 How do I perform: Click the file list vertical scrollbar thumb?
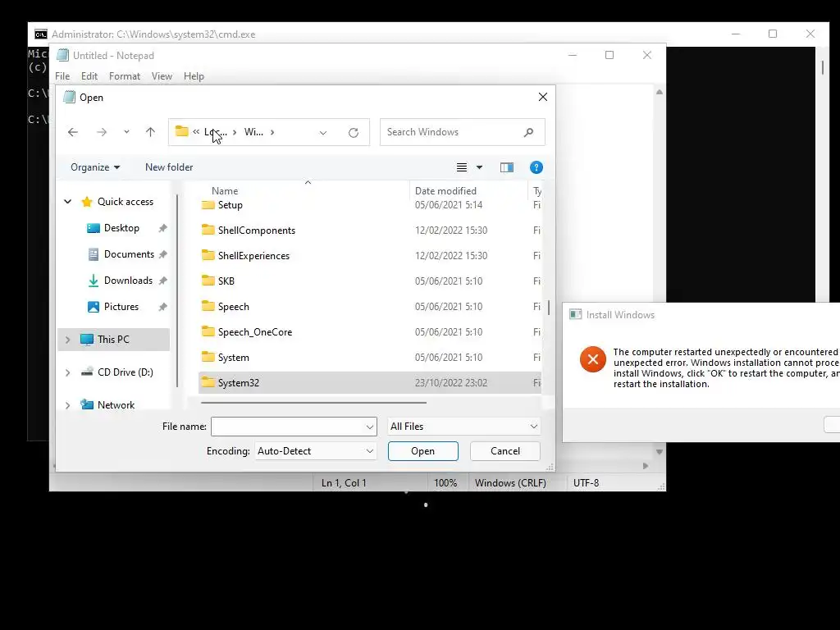[x=549, y=307]
